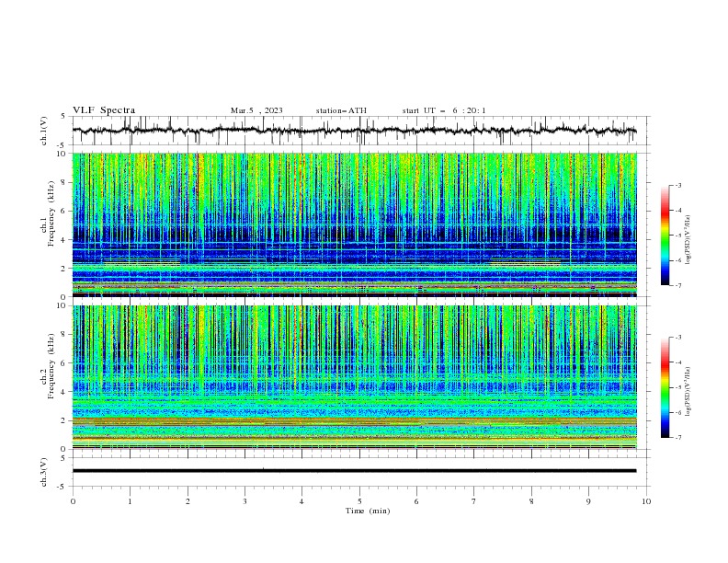The image size is (728, 563).
Task: Click time axis tick label "10"
Action: pyautogui.click(x=646, y=501)
